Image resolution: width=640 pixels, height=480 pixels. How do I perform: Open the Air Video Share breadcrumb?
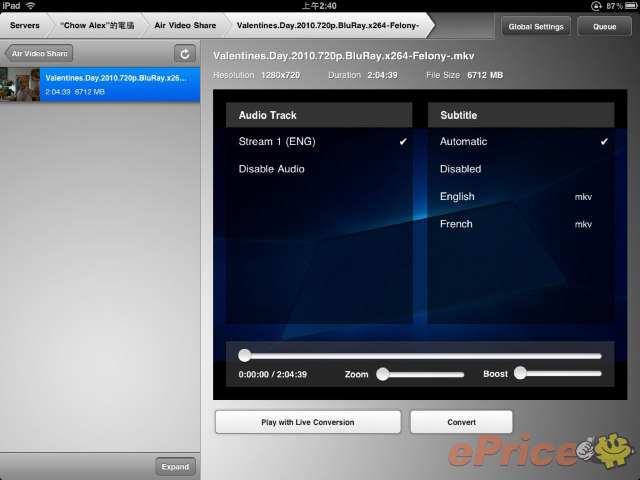184,25
